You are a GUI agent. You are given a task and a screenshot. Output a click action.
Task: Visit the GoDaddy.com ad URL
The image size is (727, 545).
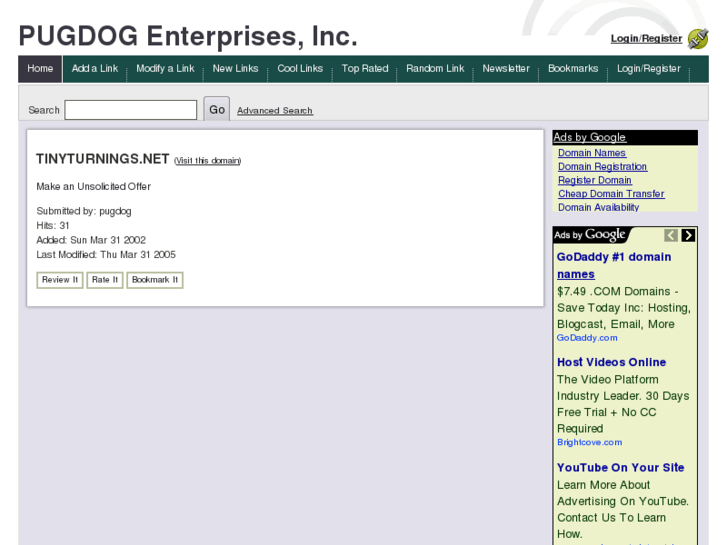pyautogui.click(x=587, y=338)
